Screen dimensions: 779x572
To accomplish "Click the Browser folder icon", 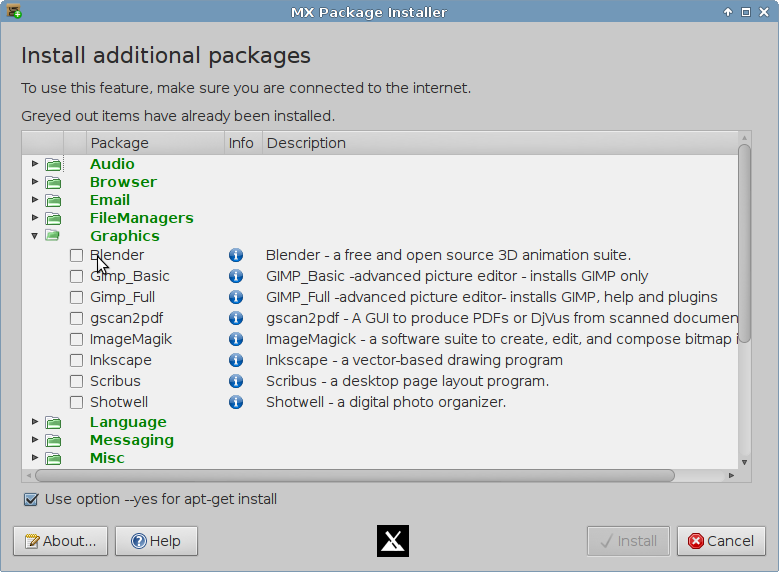I will 53,182.
